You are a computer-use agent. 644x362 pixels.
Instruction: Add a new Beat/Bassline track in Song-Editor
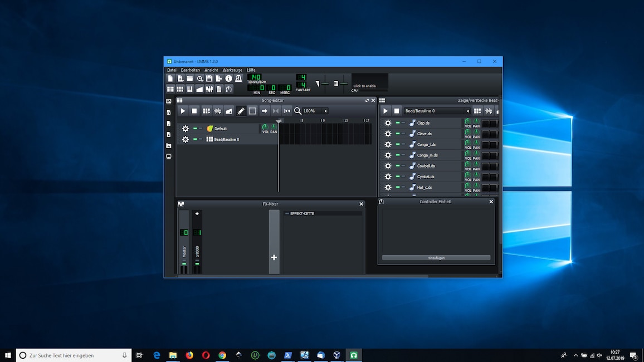coord(206,111)
